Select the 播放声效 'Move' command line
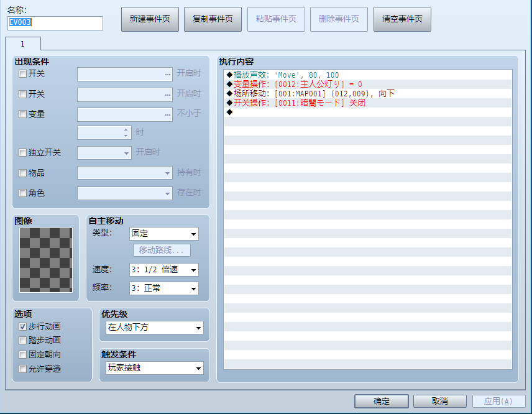 368,75
